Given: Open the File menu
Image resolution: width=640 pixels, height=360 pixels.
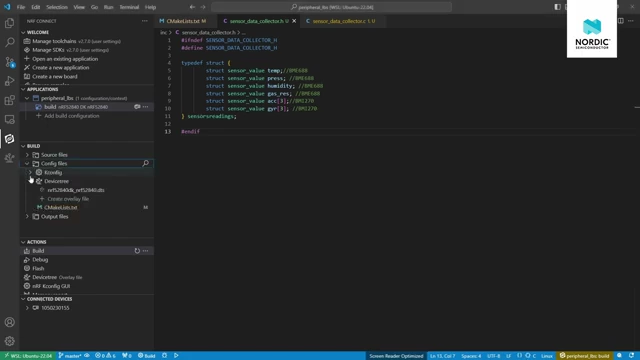Looking at the screenshot, I should point(21,7).
